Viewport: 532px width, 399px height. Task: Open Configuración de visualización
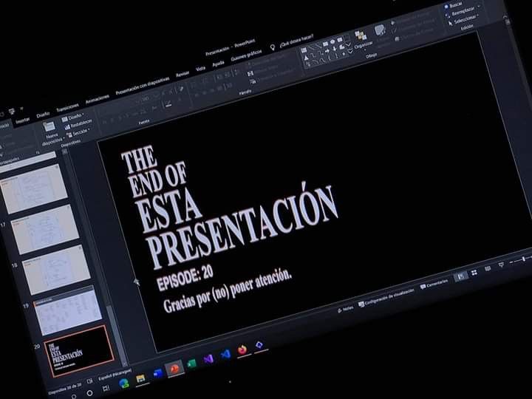point(386,298)
